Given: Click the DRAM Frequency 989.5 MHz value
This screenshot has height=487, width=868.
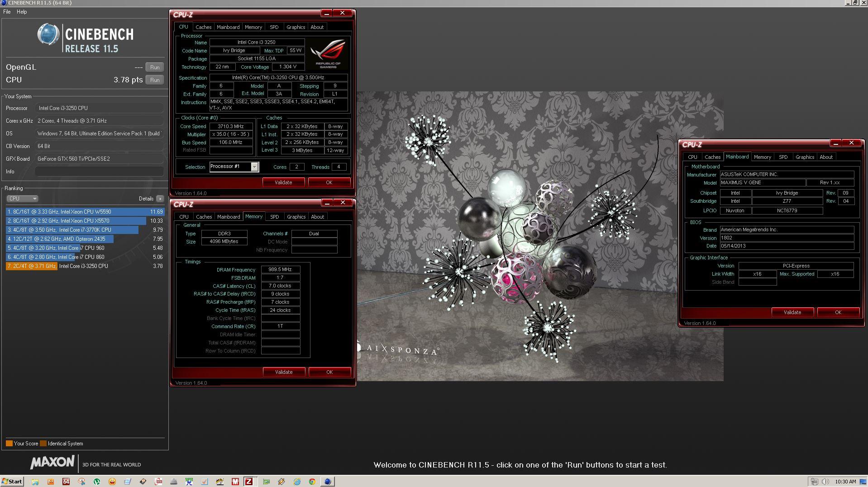Looking at the screenshot, I should [280, 270].
